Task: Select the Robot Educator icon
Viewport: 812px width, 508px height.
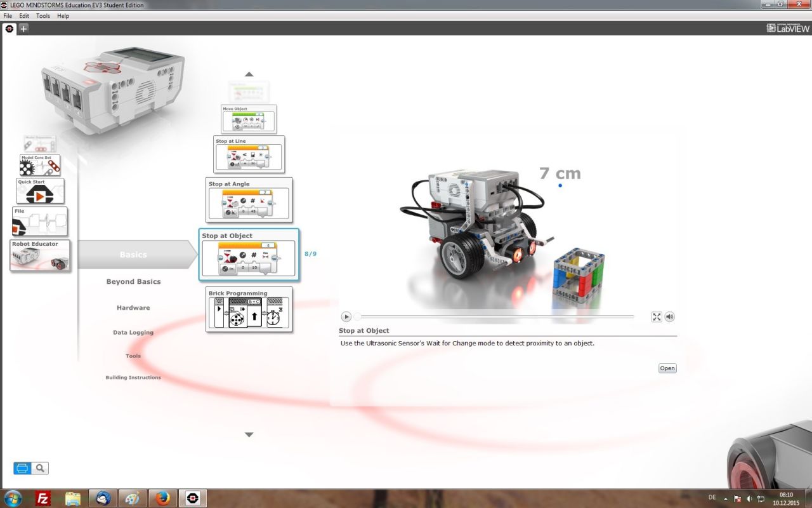Action: 40,255
